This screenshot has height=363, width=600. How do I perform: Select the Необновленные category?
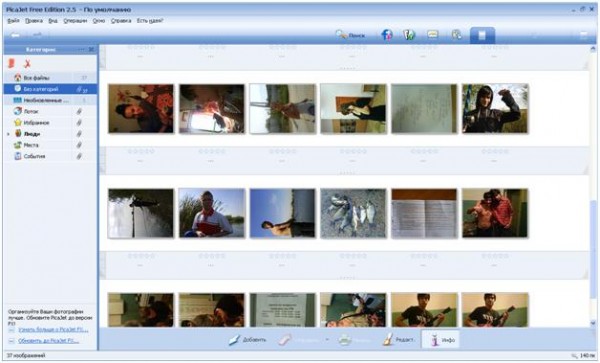click(x=51, y=100)
